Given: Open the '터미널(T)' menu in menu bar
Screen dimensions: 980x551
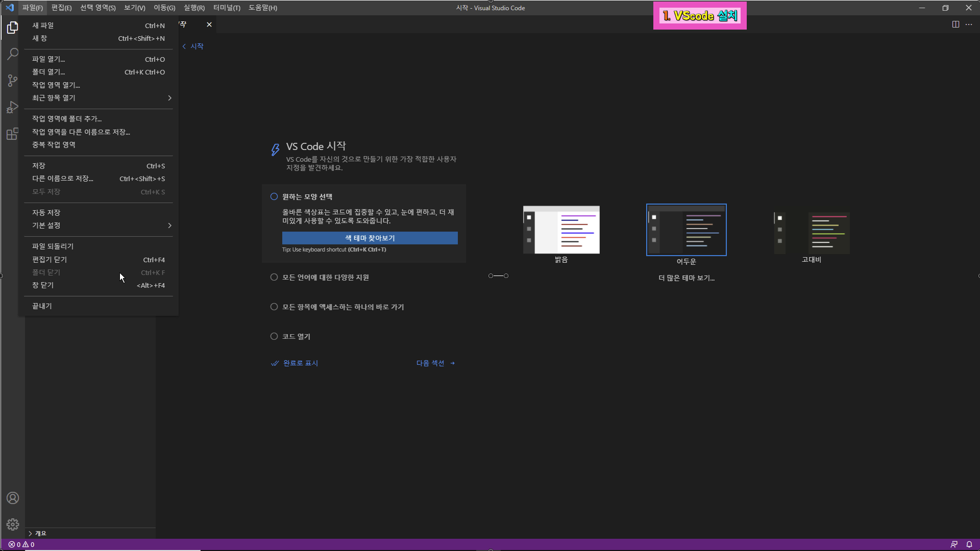Looking at the screenshot, I should [227, 8].
